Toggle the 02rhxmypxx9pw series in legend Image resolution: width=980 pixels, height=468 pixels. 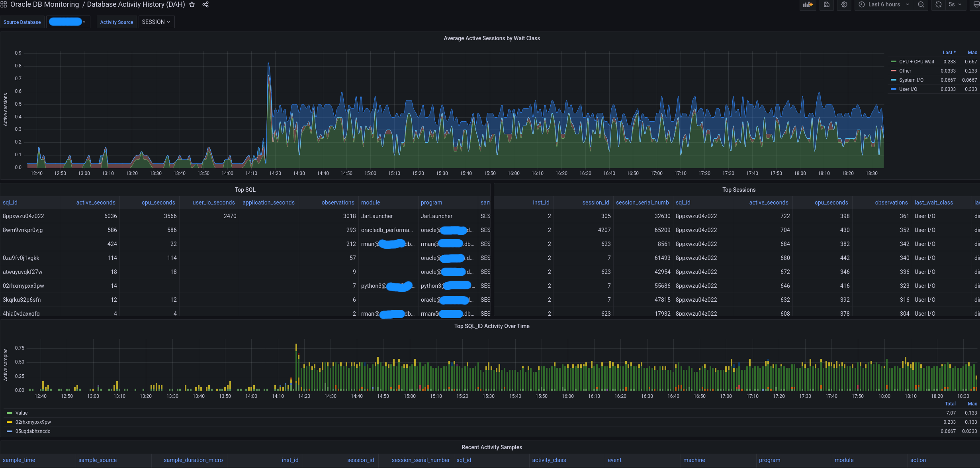pos(33,422)
